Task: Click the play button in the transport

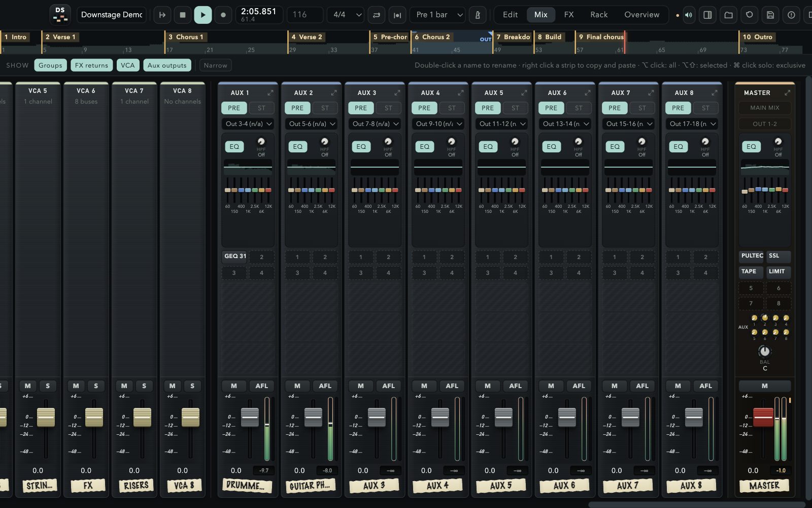Action: (x=203, y=15)
